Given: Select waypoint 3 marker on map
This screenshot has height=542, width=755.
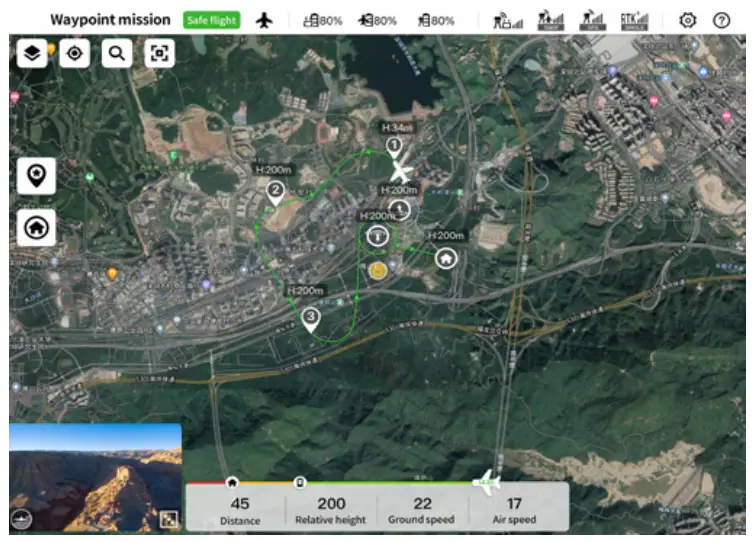Looking at the screenshot, I should tap(311, 320).
